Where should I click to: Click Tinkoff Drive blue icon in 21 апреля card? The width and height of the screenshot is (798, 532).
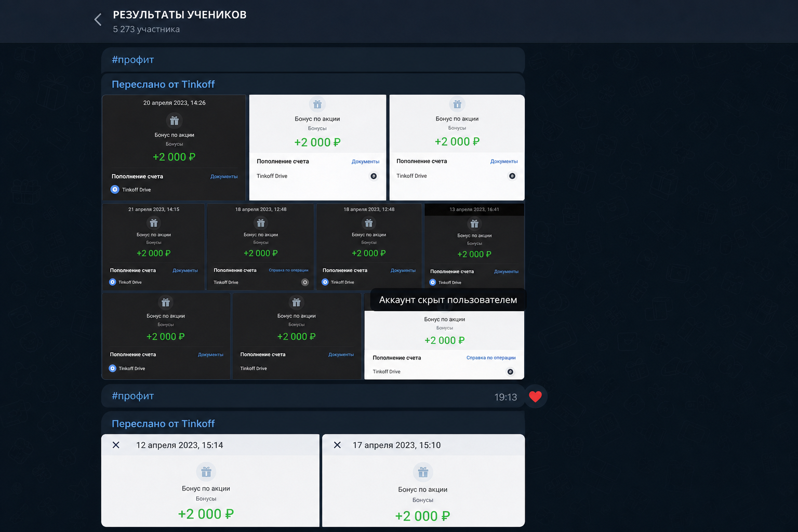[113, 282]
